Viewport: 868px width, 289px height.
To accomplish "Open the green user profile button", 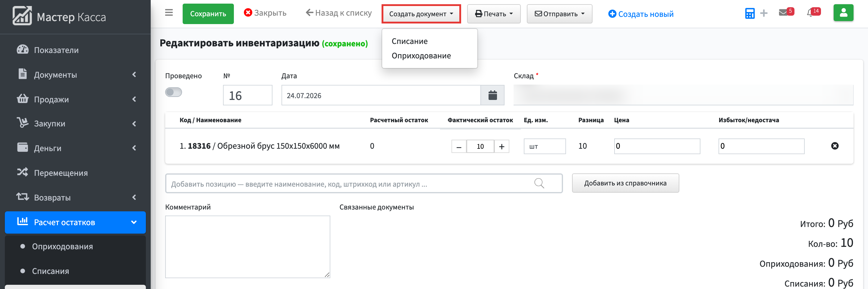I will [843, 13].
